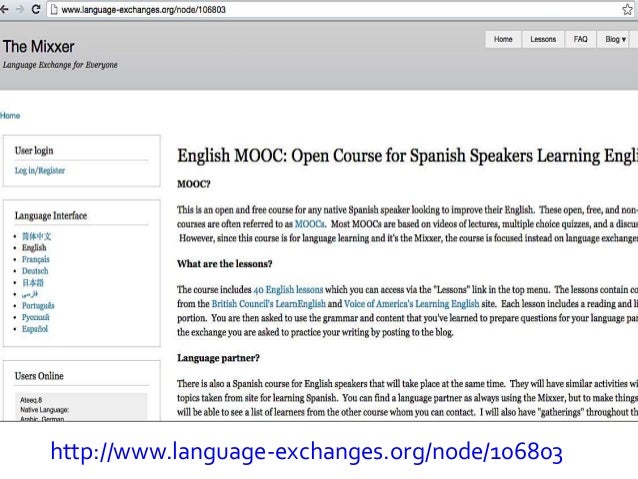This screenshot has height=479, width=638.
Task: Focus the address bar URL field
Action: [x=340, y=10]
